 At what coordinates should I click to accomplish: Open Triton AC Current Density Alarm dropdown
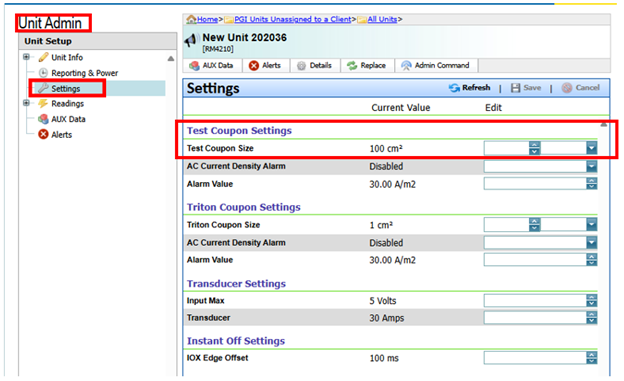592,242
